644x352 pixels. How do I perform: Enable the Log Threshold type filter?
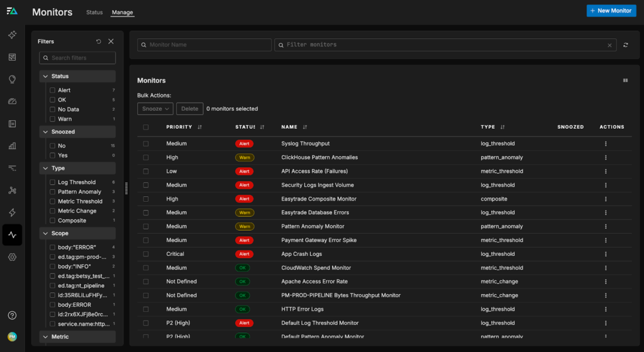click(x=53, y=182)
